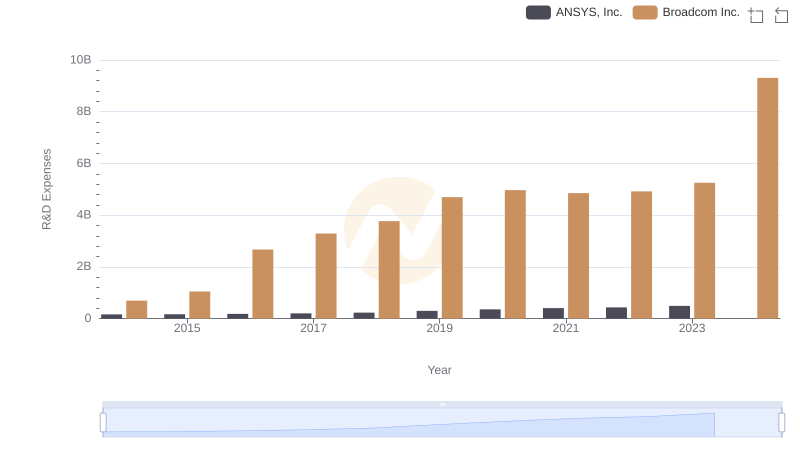The height and width of the screenshot is (461, 800).
Task: Click the 10B y-axis label
Action: click(81, 60)
